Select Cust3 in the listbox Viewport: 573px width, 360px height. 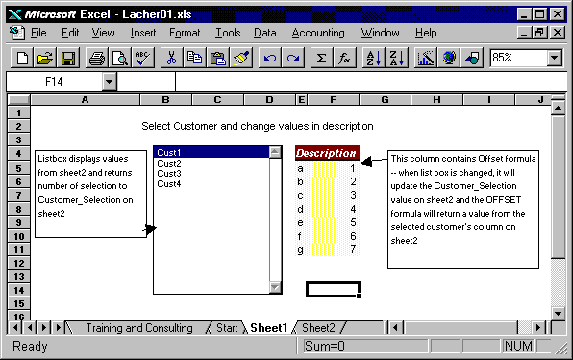click(211, 174)
